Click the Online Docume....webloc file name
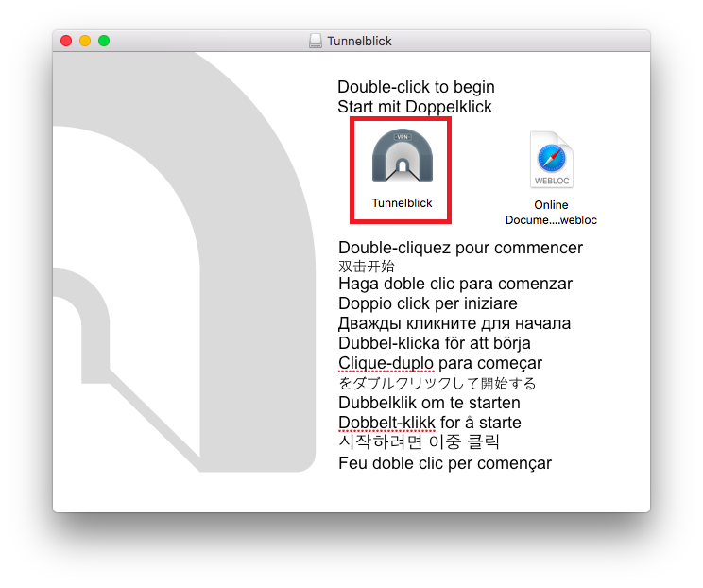Viewport: 703px width, 588px height. (551, 213)
